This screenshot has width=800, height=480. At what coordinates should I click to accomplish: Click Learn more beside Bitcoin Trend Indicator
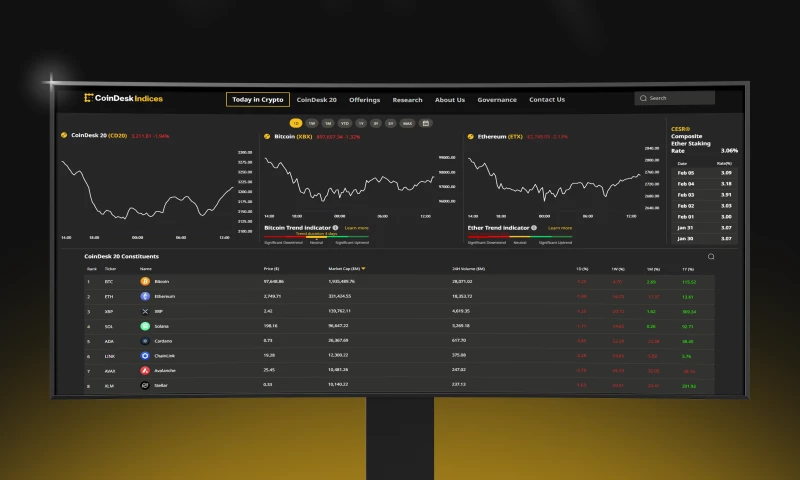tap(356, 228)
